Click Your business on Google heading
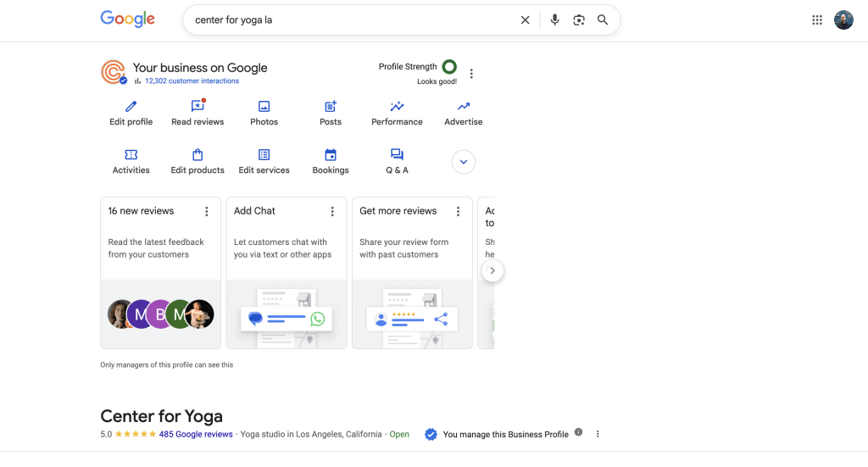868x467 pixels. click(x=200, y=68)
